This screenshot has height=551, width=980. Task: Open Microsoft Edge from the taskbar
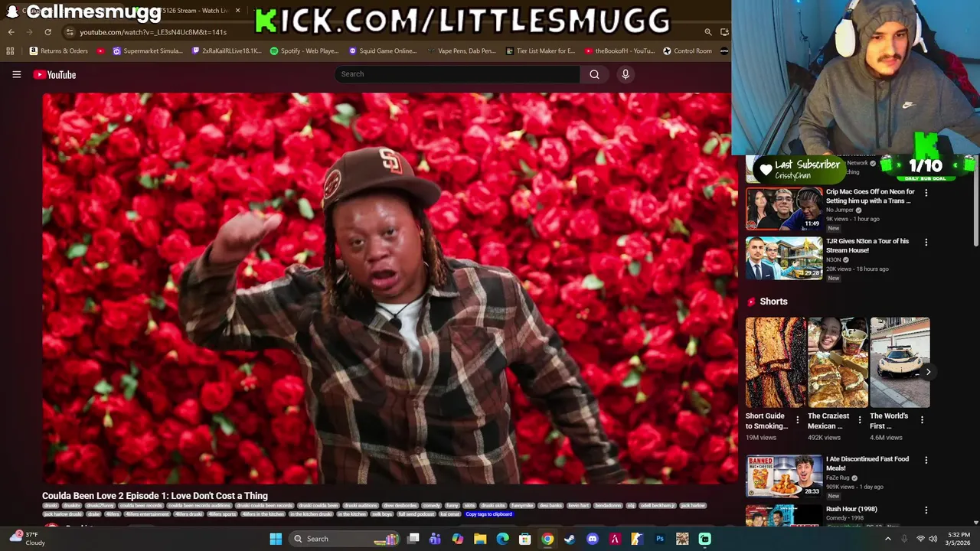click(502, 539)
